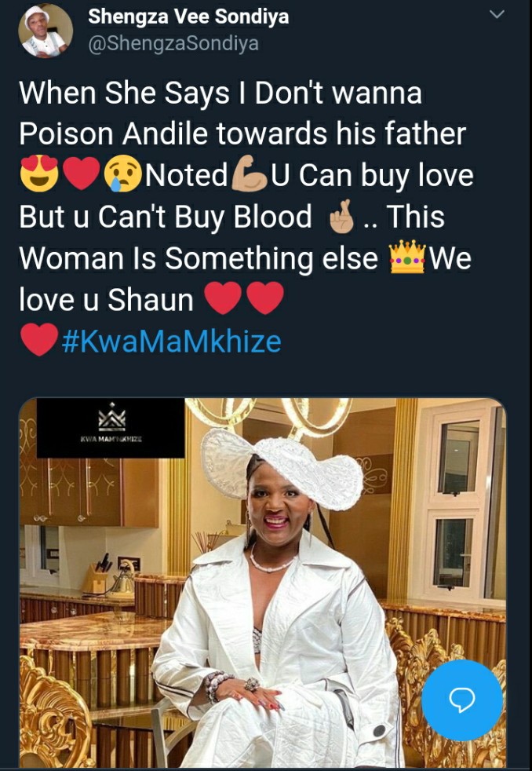Click the word Noted in the tweet

coord(186,175)
